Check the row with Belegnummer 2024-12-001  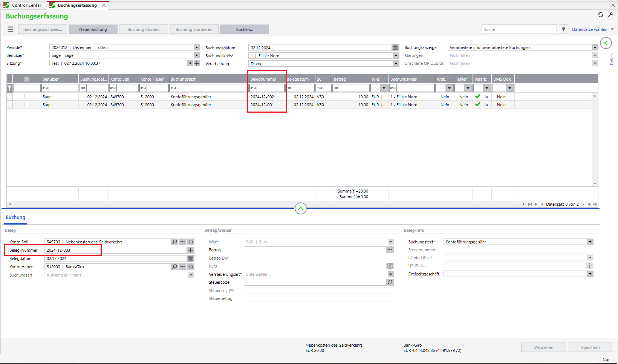pos(27,105)
